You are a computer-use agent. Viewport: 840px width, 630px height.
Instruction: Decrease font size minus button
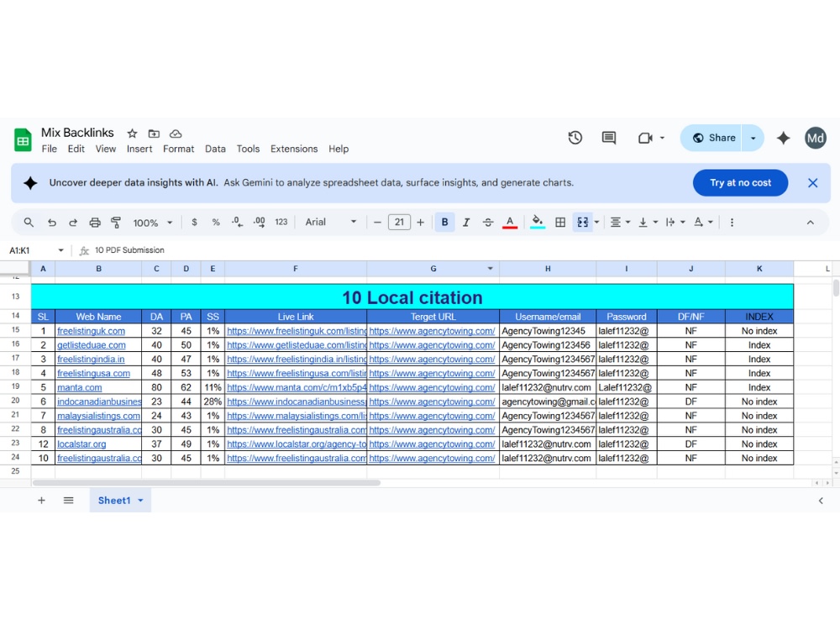click(377, 223)
